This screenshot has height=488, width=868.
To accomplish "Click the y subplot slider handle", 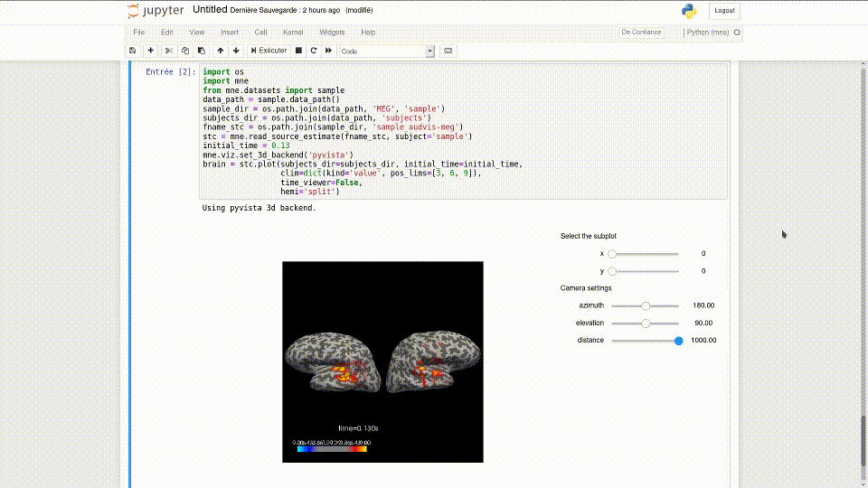I will click(x=612, y=272).
